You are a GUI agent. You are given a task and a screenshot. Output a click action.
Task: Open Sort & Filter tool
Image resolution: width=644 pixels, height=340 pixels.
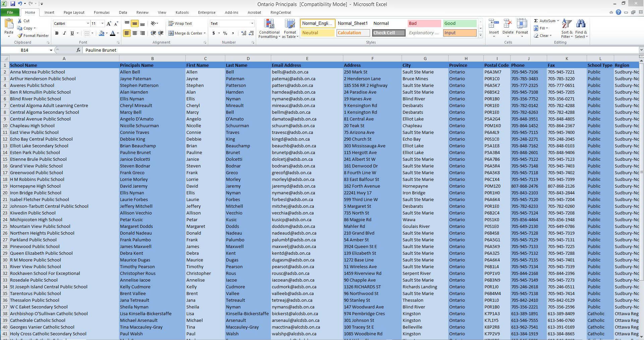click(567, 29)
